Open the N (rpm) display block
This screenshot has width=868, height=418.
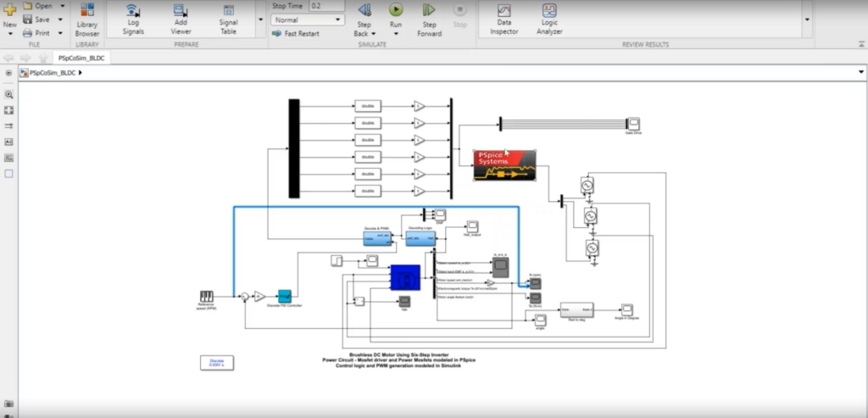[x=536, y=283]
